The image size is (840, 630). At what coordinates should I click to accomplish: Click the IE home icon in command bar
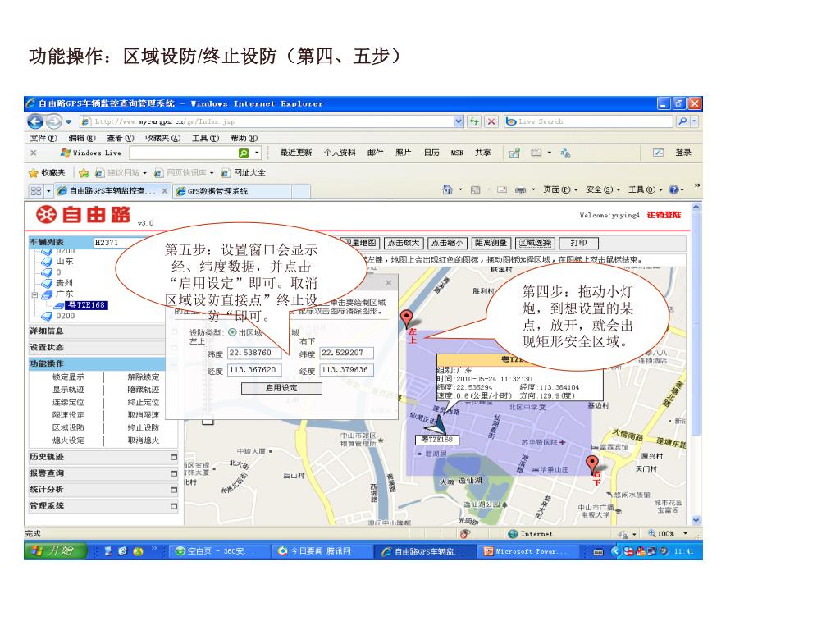pos(447,190)
